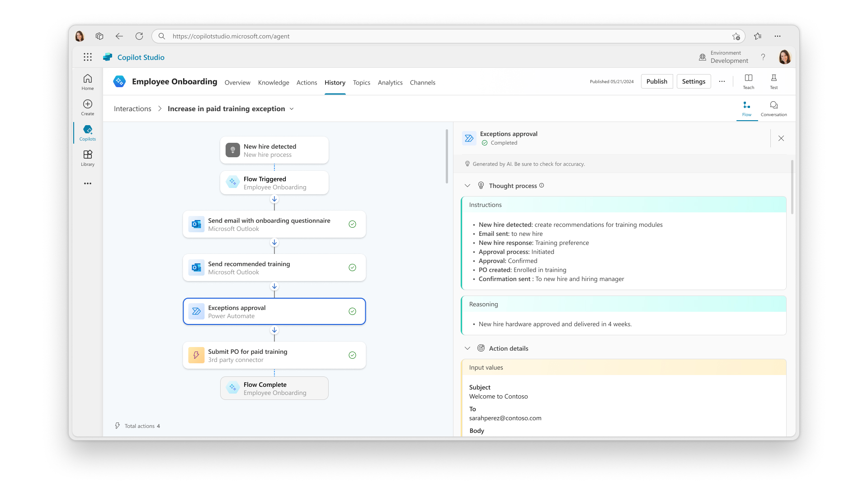Launch the Test panel
The height and width of the screenshot is (488, 868).
tap(774, 81)
